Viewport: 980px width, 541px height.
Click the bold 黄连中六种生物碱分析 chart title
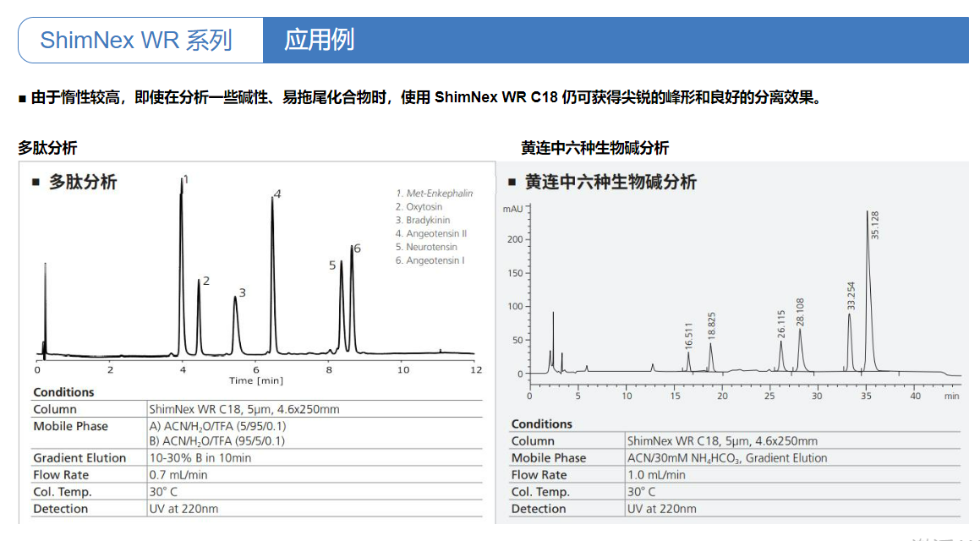point(610,182)
